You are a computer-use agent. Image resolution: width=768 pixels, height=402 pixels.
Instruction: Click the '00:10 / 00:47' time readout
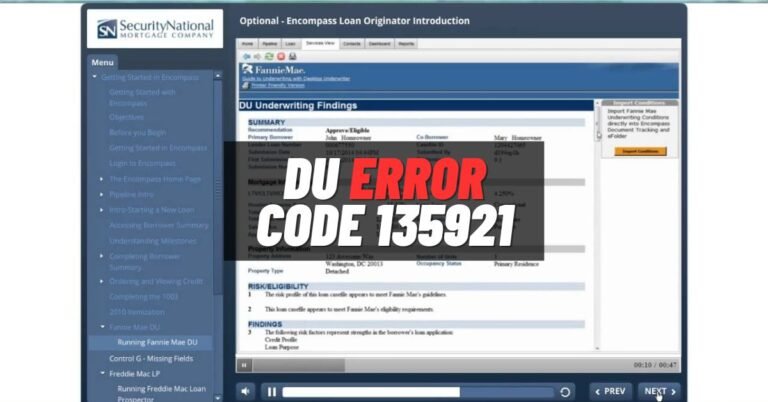point(655,365)
